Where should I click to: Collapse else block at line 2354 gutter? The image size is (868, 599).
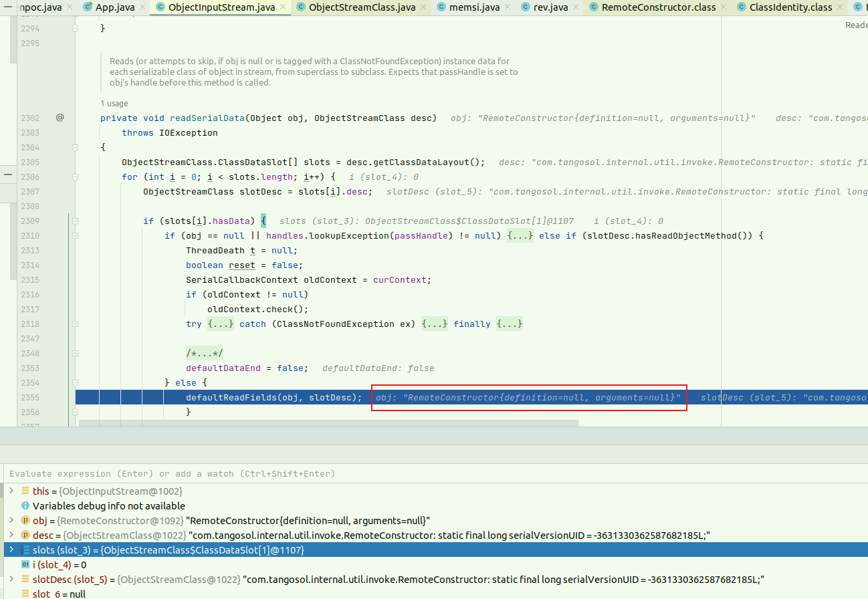click(75, 382)
